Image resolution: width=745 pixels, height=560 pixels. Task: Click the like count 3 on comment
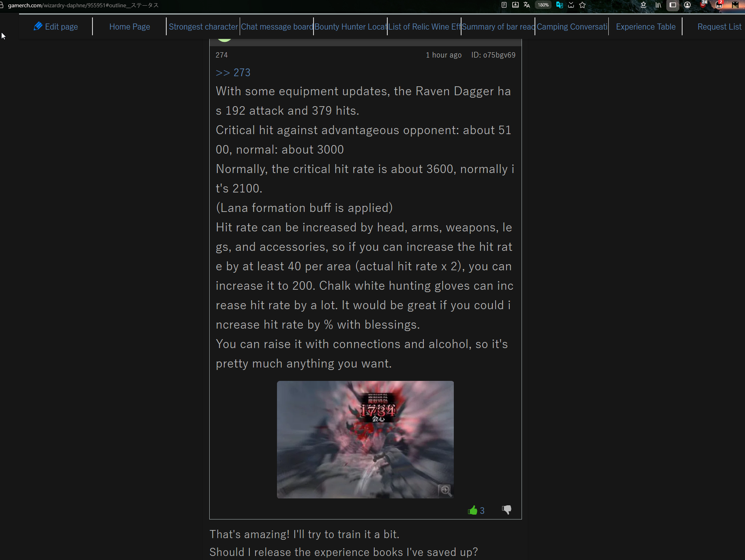[x=482, y=511]
